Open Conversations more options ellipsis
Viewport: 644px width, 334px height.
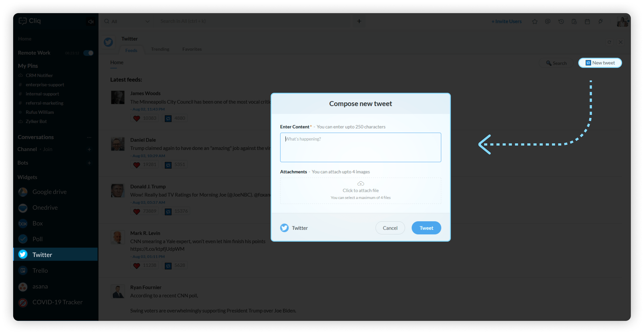tap(89, 137)
